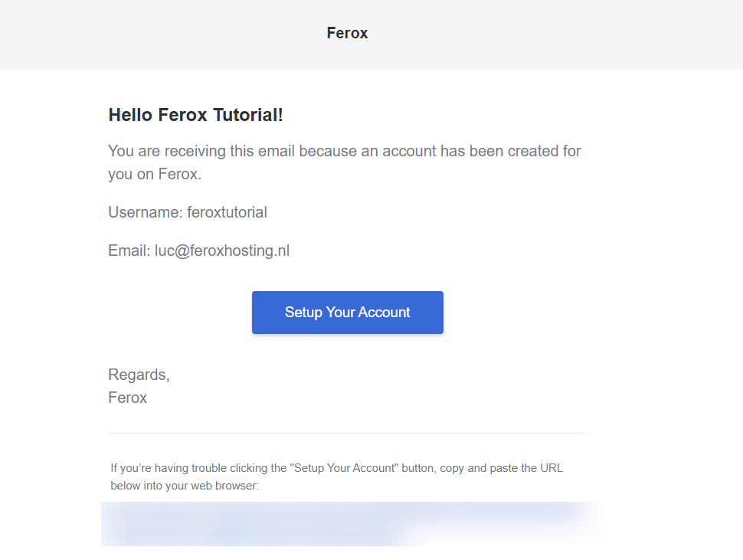The image size is (743, 560).
Task: Click the Ferox signature under Regards
Action: 127,398
